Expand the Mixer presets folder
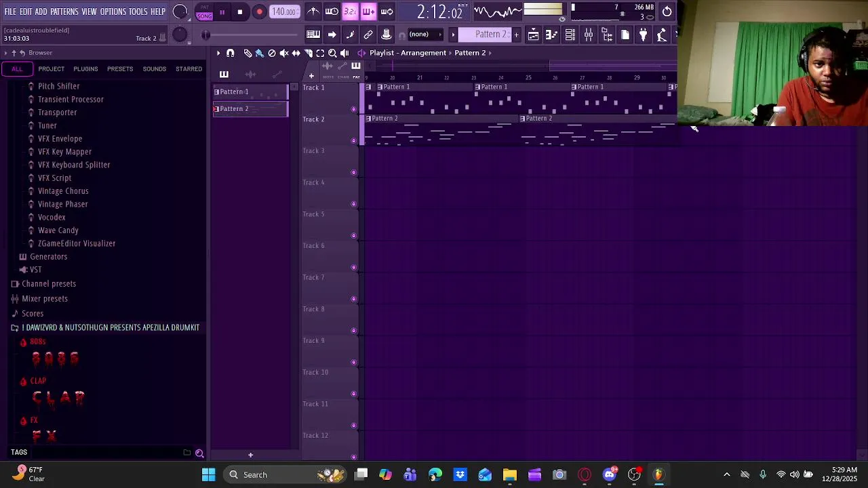Viewport: 868px width, 488px height. coord(45,299)
